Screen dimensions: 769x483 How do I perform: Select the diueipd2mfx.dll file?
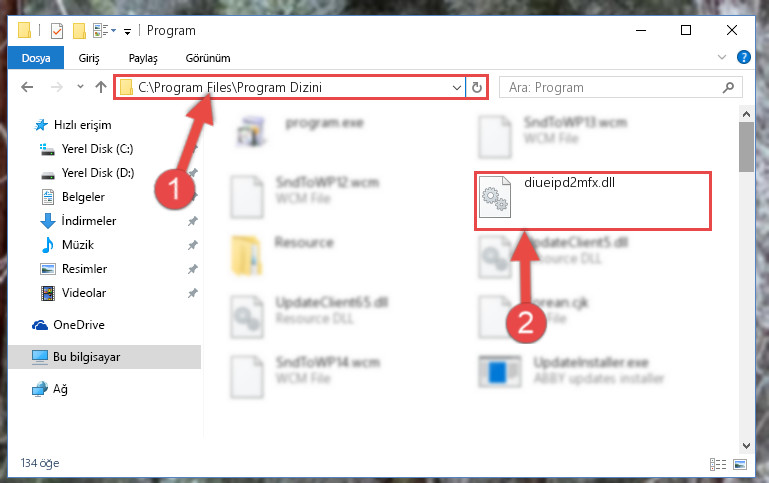click(592, 200)
